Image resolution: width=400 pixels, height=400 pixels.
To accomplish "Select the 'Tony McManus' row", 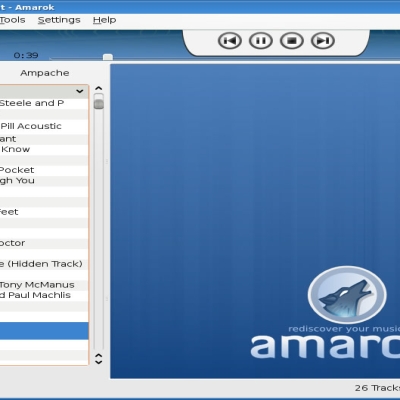I will click(44, 285).
